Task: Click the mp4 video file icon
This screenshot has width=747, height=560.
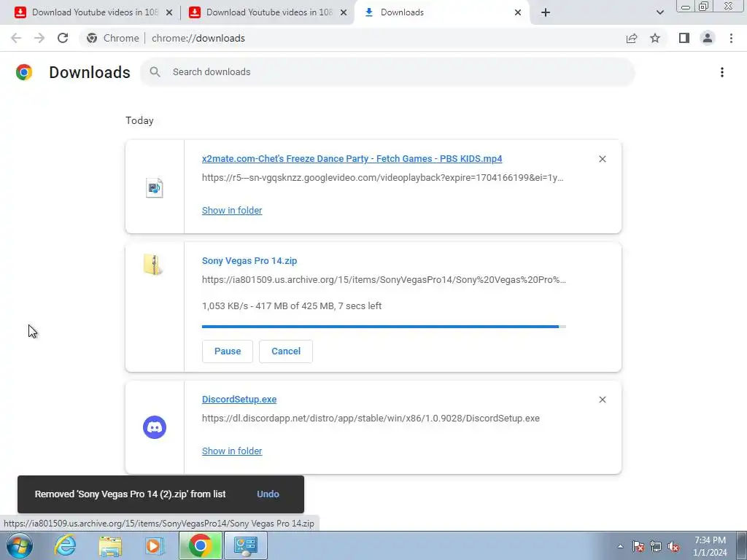Action: 155,187
